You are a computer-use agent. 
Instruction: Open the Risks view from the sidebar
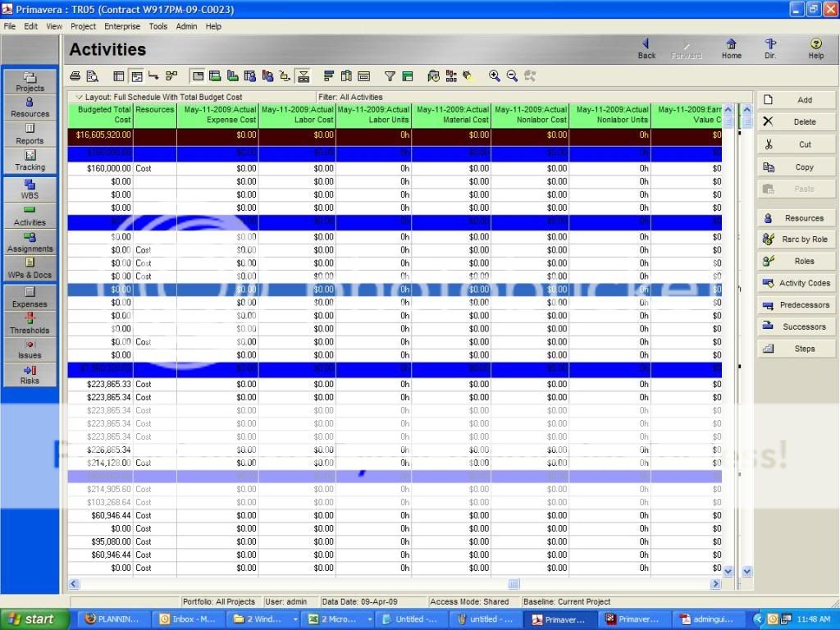click(30, 374)
